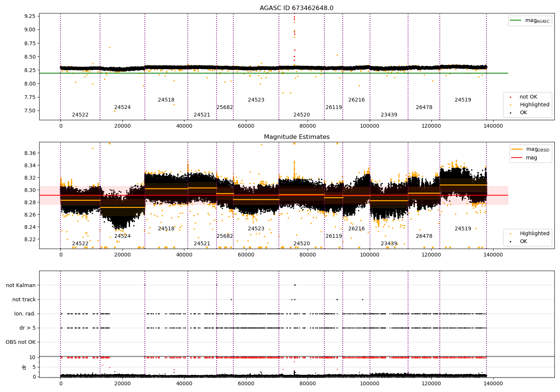Screen dimensions: 560x392
Task: Click obsid label 26119 in Magnitude Estimates plot
Action: tap(334, 236)
